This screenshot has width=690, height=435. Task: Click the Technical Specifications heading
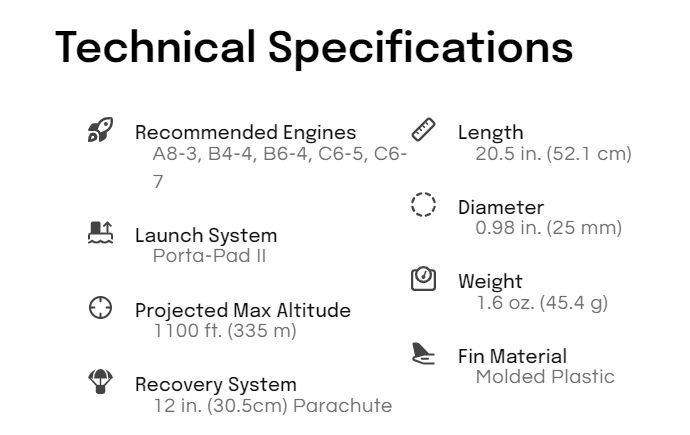314,47
